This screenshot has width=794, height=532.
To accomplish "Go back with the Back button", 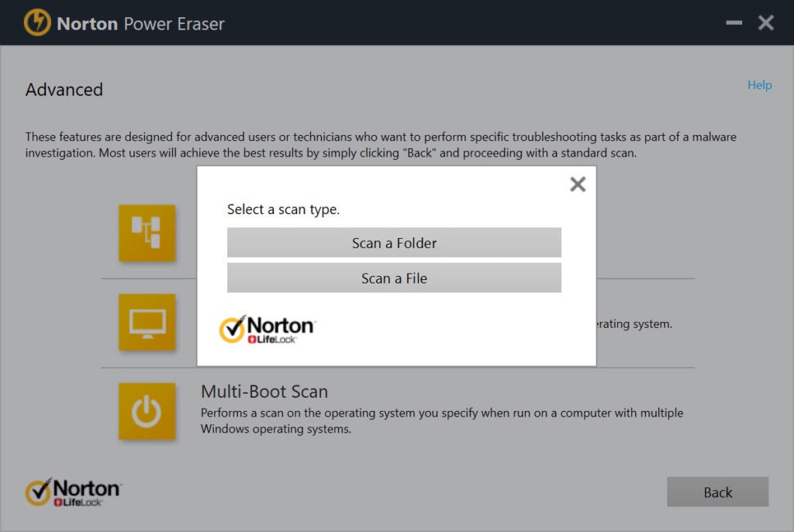I will [717, 492].
